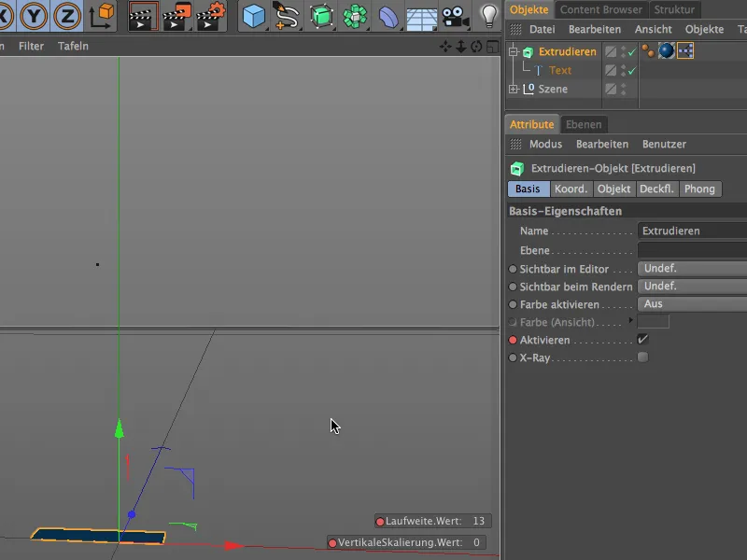747x560 pixels.
Task: Select the blue sphere material tag
Action: pyautogui.click(x=667, y=50)
